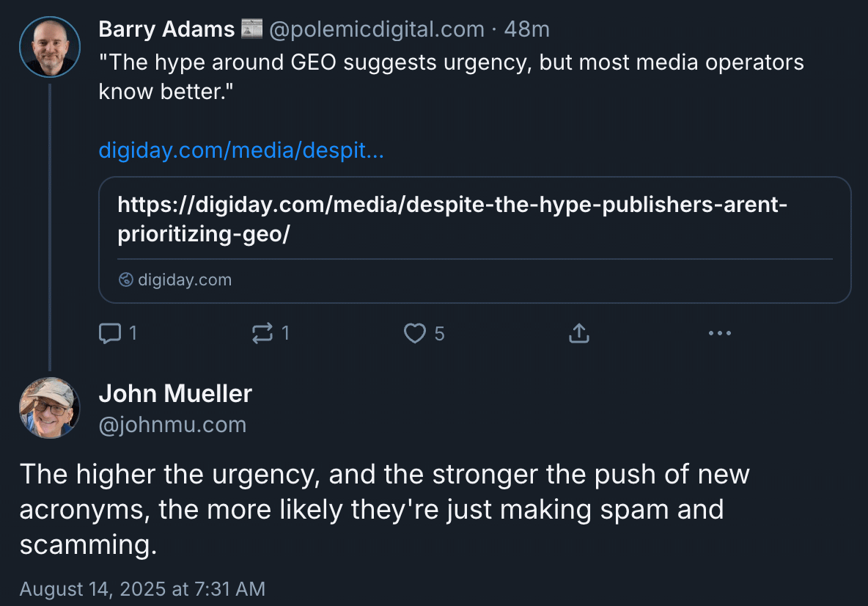Expand the digiday.com link preview card

click(x=475, y=239)
